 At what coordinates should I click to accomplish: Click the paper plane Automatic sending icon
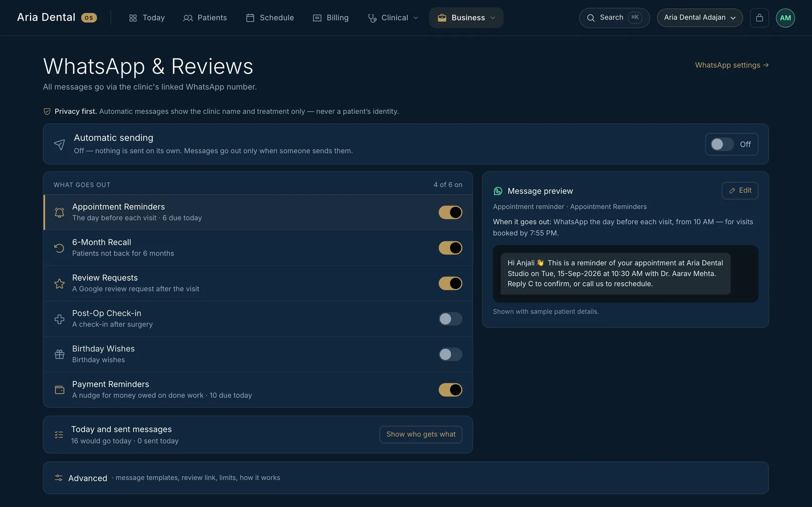point(59,144)
